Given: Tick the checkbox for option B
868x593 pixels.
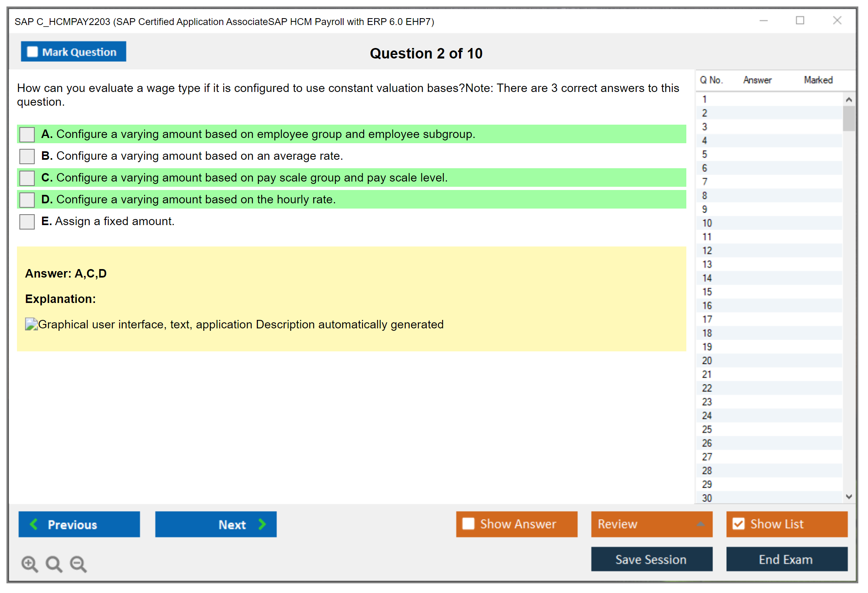Looking at the screenshot, I should pos(27,156).
